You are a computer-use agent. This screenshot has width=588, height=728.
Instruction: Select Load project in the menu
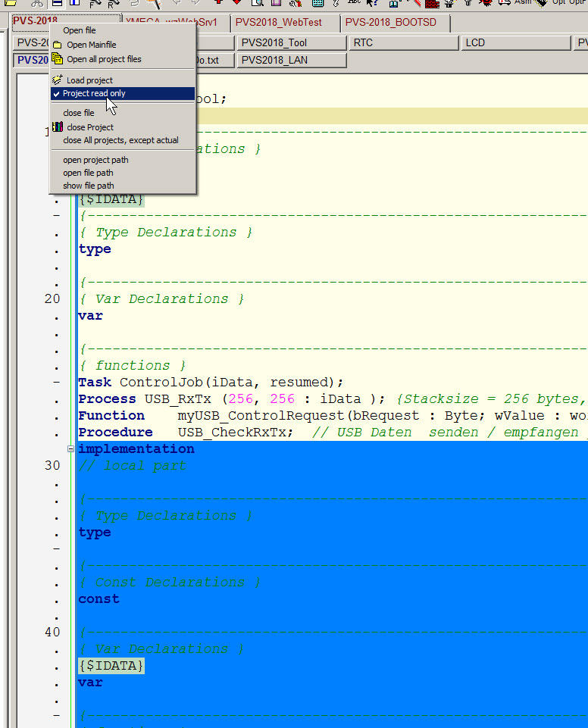coord(123,80)
